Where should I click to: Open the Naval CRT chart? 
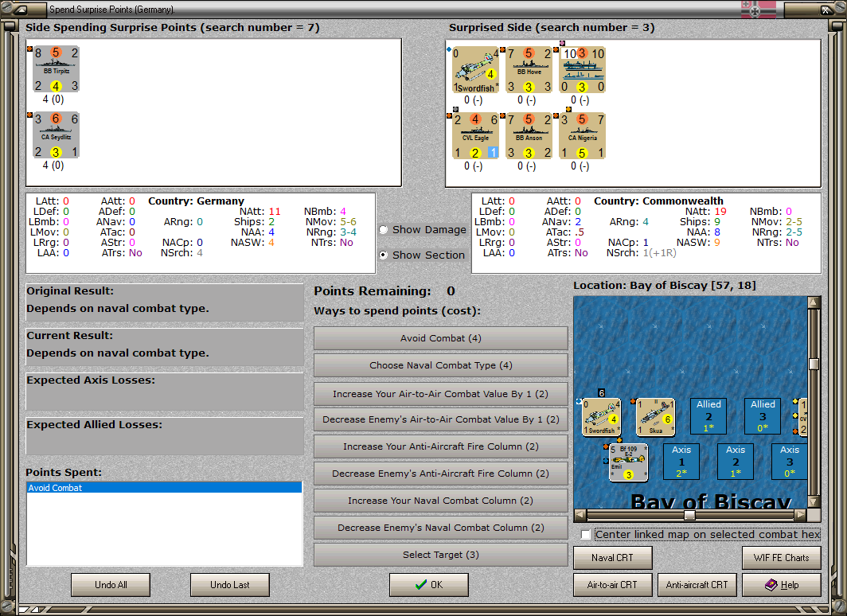[x=613, y=558]
